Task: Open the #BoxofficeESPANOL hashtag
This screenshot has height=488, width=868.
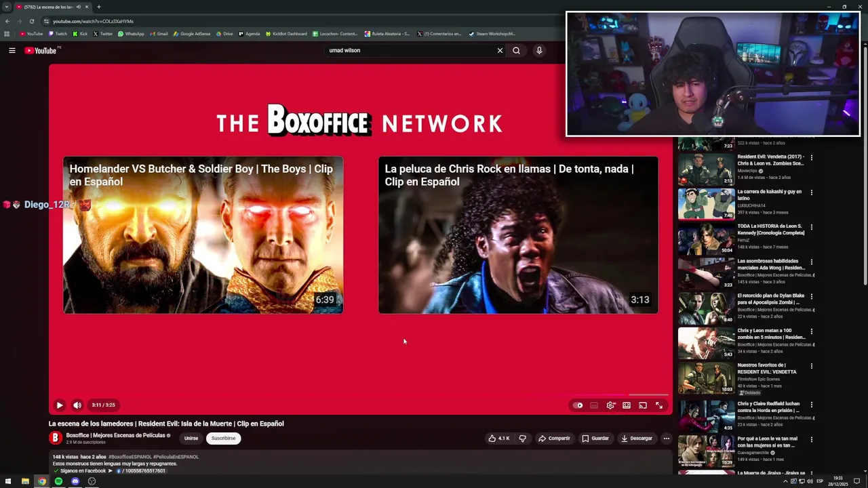Action: [130, 457]
